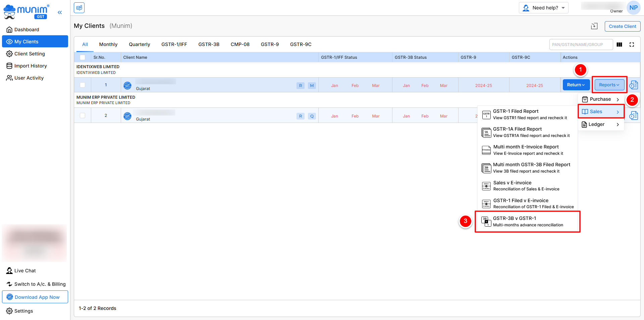Click GST portal icon for client 2
Screen dimensions: 644x320
pyautogui.click(x=127, y=116)
